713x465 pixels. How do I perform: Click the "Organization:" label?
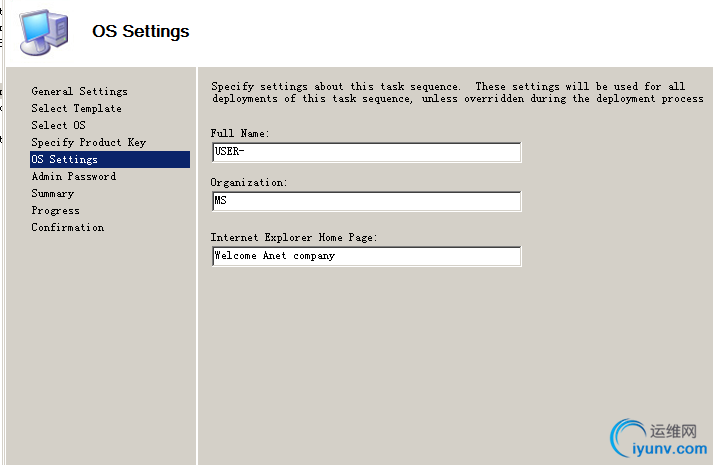(x=248, y=183)
